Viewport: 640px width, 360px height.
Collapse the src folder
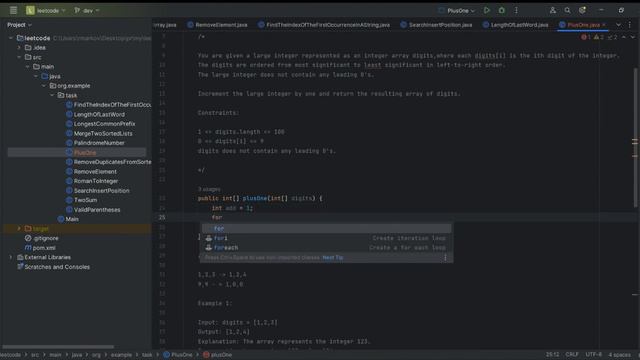pyautogui.click(x=19, y=57)
